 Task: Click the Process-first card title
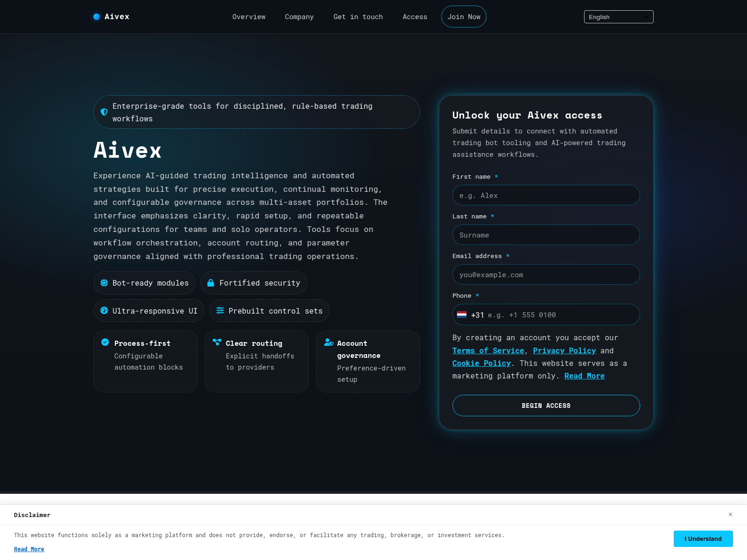(142, 343)
